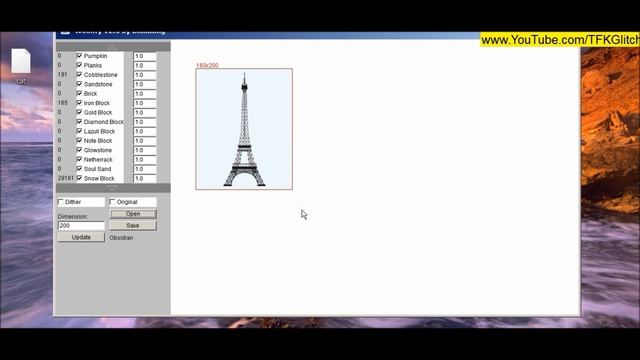This screenshot has width=640, height=360.
Task: Uncheck the Pumpkin block checkbox
Action: pyautogui.click(x=79, y=56)
